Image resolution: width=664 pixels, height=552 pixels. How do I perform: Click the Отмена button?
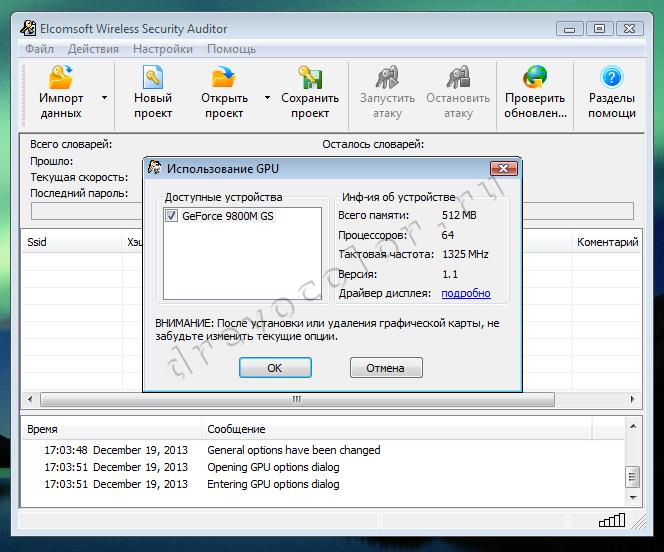pyautogui.click(x=386, y=367)
